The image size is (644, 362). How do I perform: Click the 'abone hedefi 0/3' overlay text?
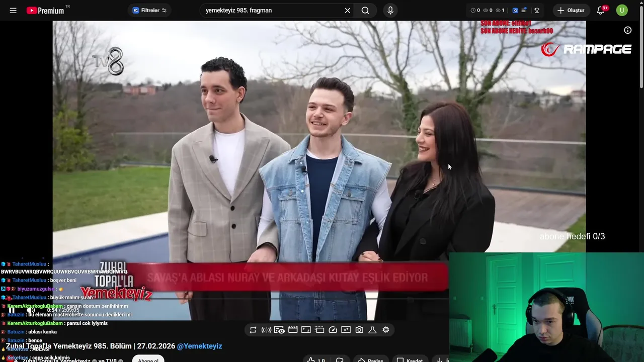click(x=572, y=236)
